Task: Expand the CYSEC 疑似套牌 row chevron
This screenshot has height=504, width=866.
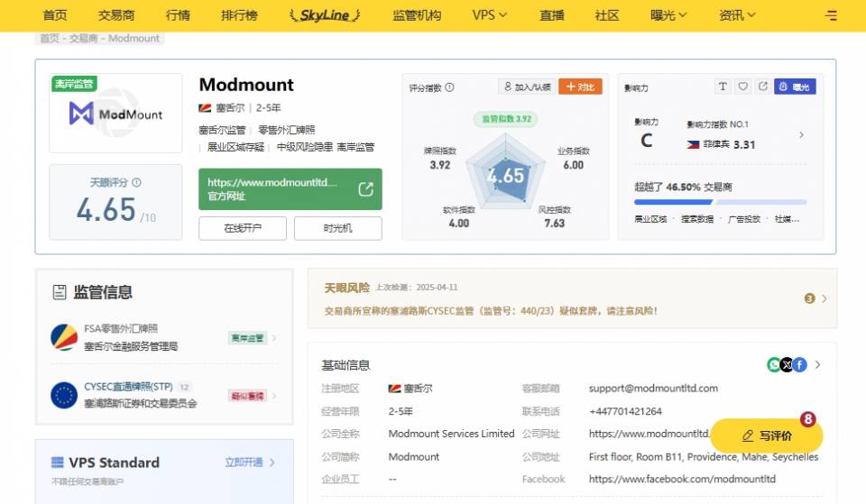Action: [274, 396]
